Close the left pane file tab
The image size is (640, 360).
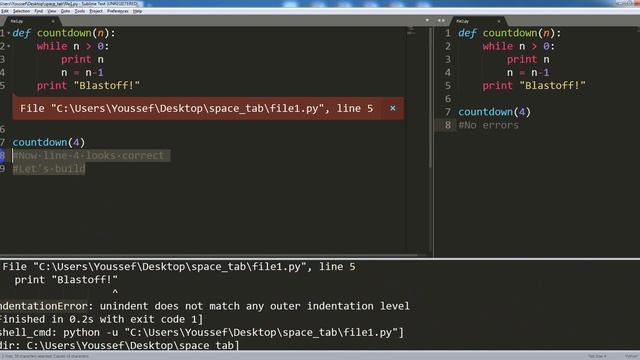pos(53,21)
